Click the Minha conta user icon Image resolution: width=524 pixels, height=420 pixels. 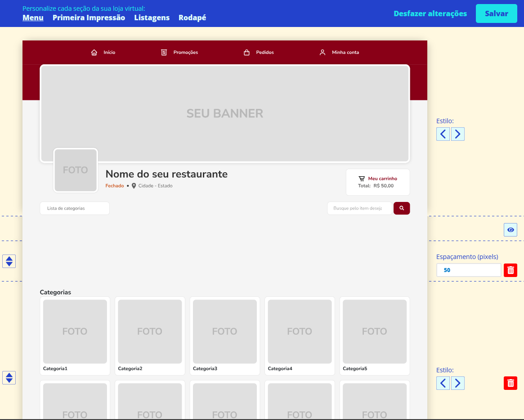point(322,53)
